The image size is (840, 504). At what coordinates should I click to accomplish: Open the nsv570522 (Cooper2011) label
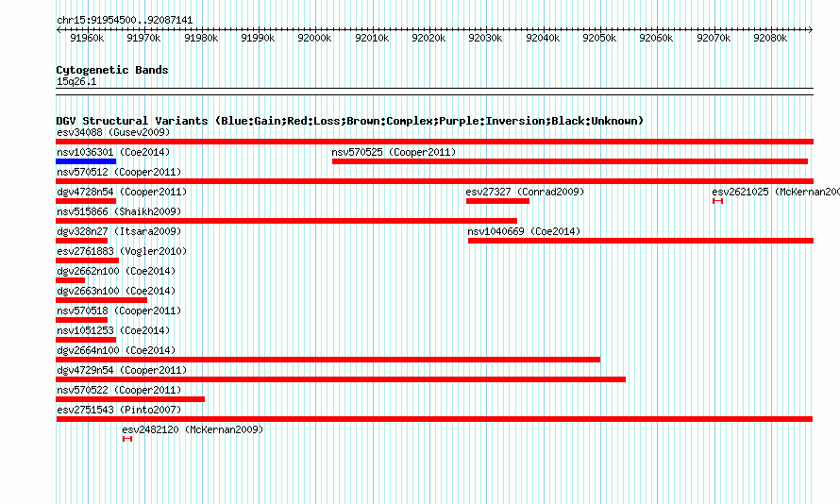(119, 390)
